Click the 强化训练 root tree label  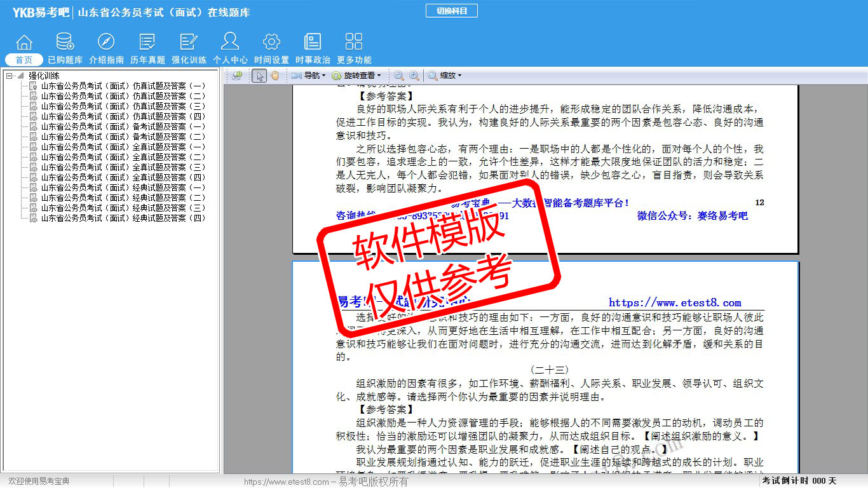coord(44,76)
